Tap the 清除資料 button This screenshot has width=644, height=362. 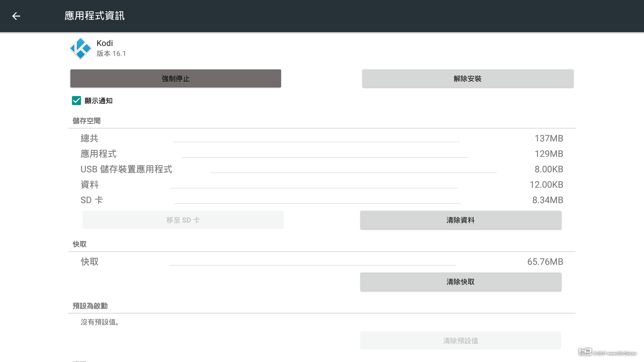[461, 220]
